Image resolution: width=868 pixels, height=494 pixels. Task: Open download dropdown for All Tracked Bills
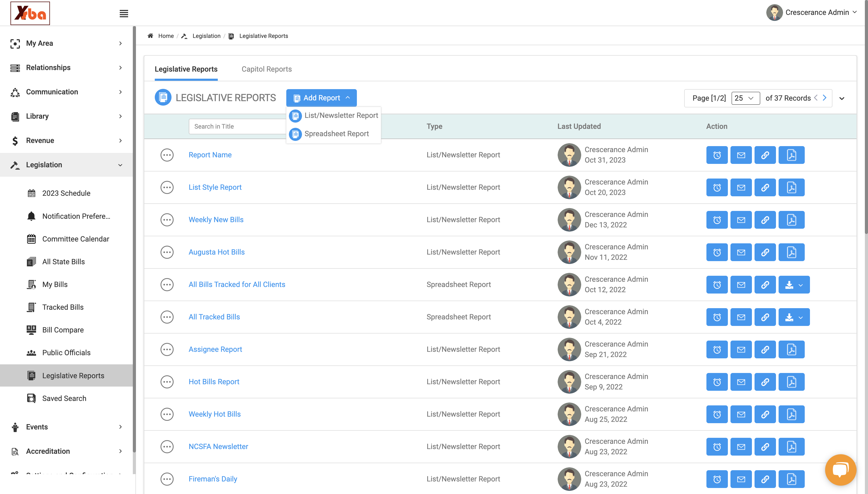(x=794, y=317)
